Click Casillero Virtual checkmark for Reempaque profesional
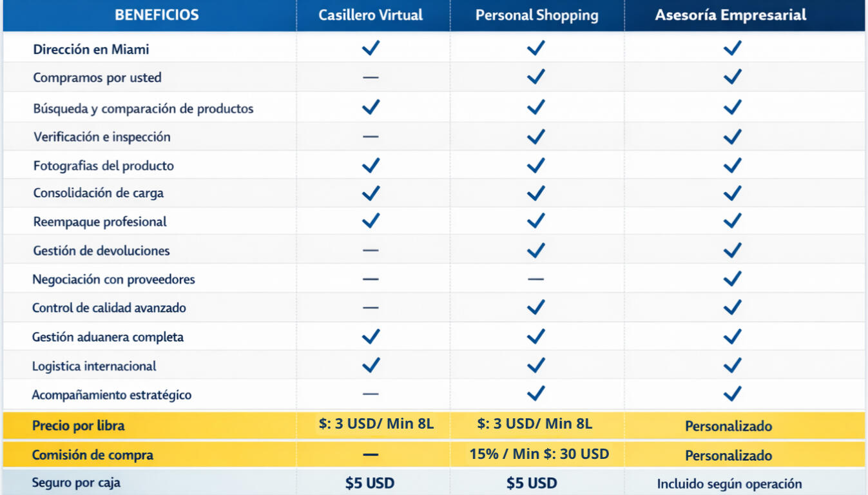868x495 pixels. [371, 221]
